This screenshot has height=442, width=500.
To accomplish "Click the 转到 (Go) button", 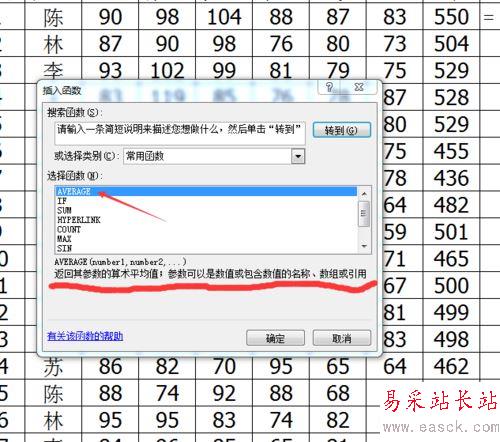I will 341,130.
